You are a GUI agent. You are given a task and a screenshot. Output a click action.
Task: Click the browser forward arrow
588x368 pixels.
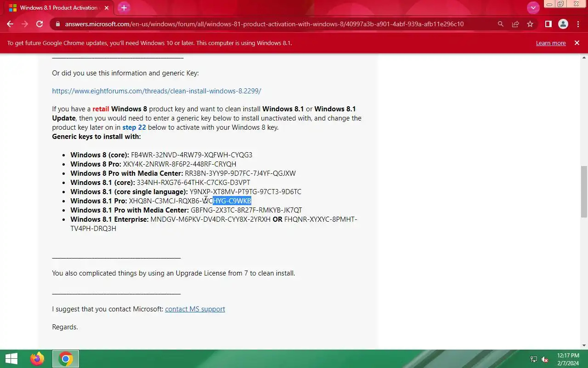pos(25,24)
